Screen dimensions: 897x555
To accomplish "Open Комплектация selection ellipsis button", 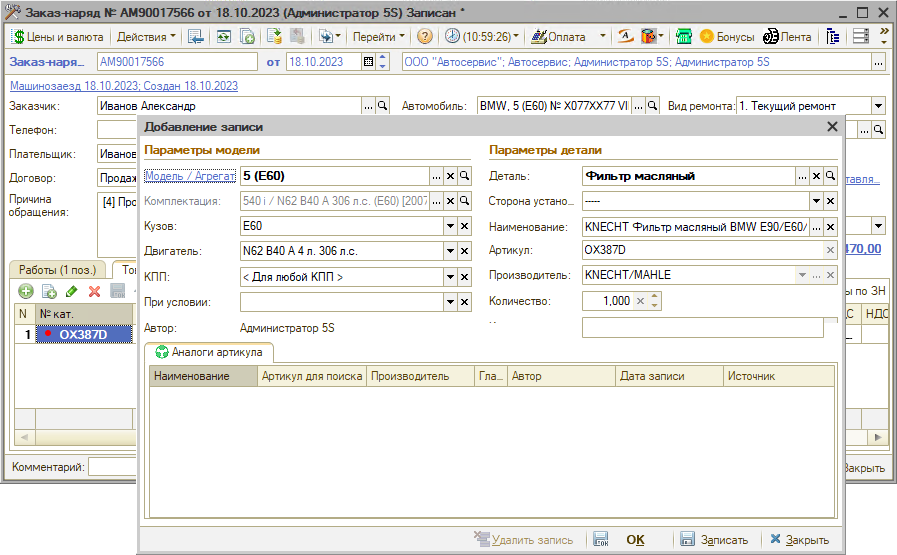I will (x=436, y=201).
